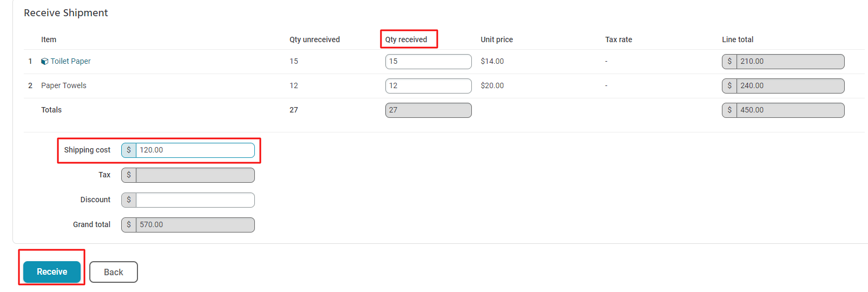Click the Qty received column header
Image resolution: width=868 pixels, height=292 pixels.
click(406, 39)
